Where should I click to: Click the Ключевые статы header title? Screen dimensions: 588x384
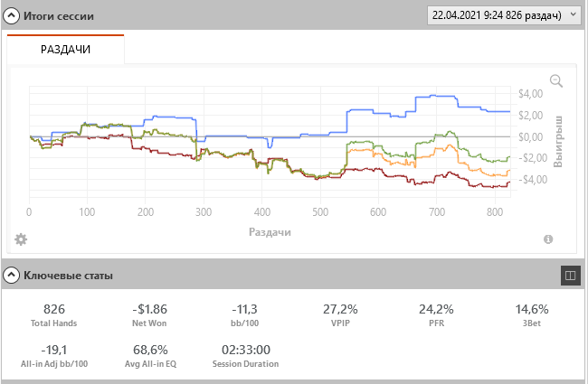point(68,275)
